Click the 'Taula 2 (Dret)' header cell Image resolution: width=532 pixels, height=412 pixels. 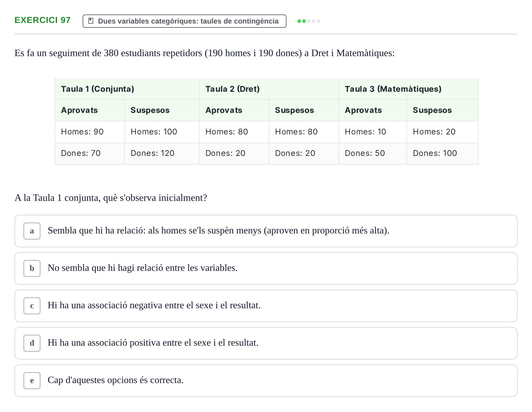point(269,89)
